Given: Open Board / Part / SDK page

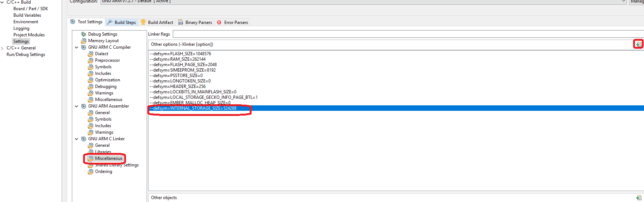Looking at the screenshot, I should click(x=30, y=9).
